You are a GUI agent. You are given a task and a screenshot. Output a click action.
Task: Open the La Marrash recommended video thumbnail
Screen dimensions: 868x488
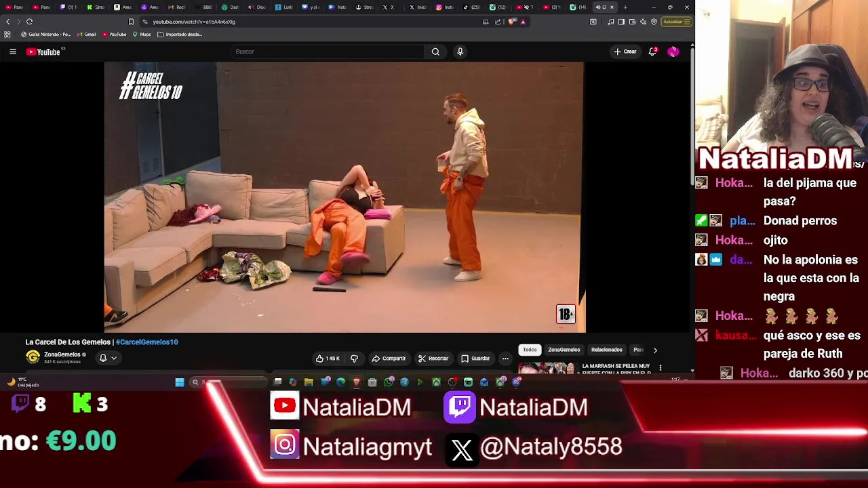click(x=547, y=369)
